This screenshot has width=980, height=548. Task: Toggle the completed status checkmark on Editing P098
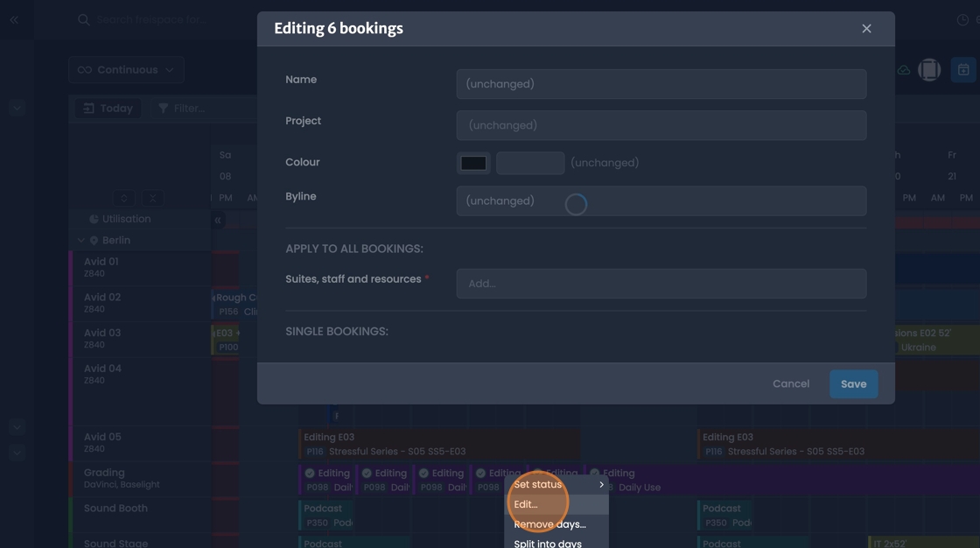[x=309, y=473]
